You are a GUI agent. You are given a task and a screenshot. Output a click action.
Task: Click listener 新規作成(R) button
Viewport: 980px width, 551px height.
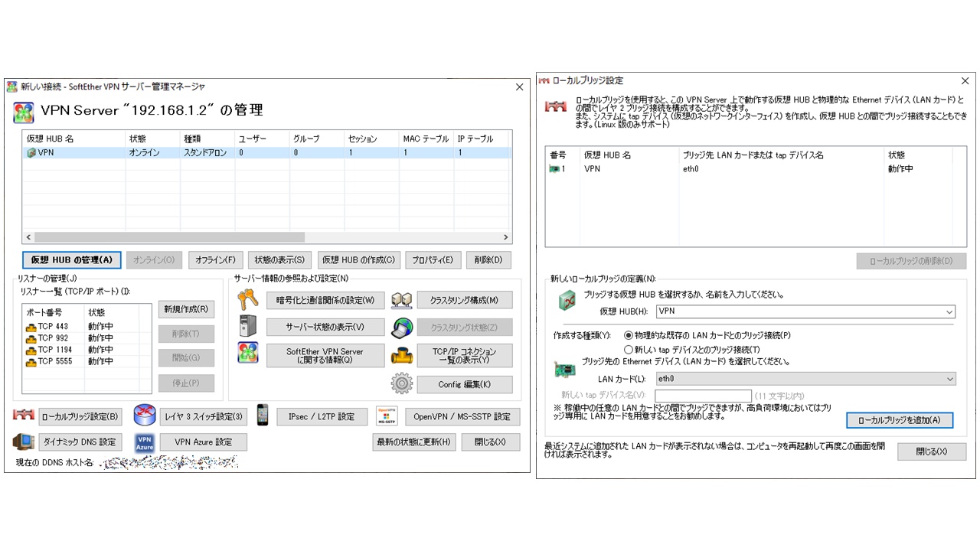(x=186, y=309)
